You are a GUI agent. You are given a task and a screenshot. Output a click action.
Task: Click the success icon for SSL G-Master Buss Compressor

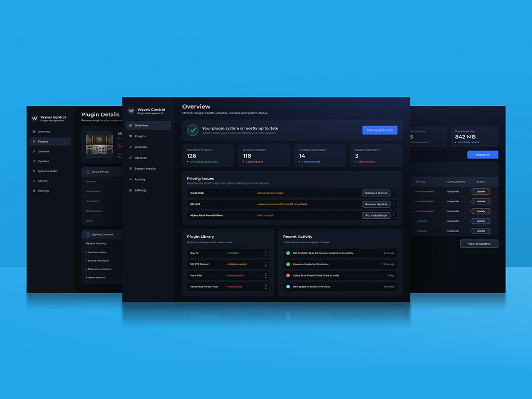(x=288, y=253)
